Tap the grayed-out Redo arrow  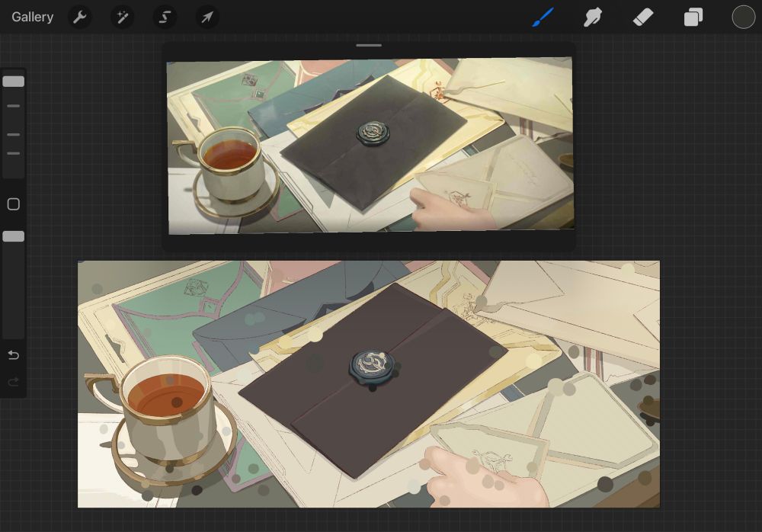[x=13, y=382]
